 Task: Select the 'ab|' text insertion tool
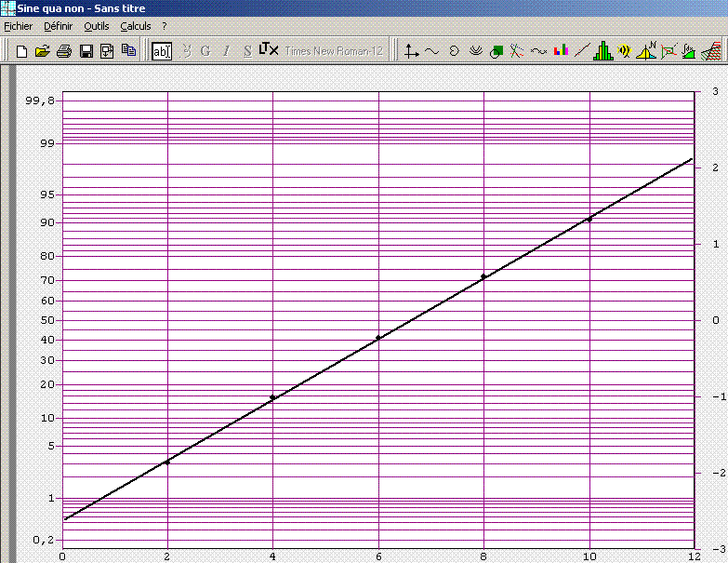[162, 51]
